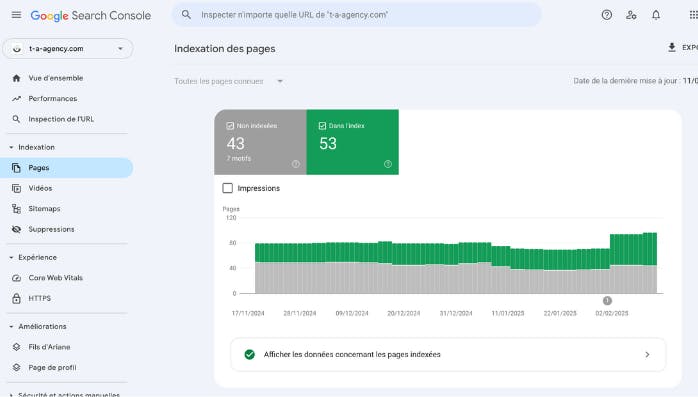Click the export download icon

(672, 47)
